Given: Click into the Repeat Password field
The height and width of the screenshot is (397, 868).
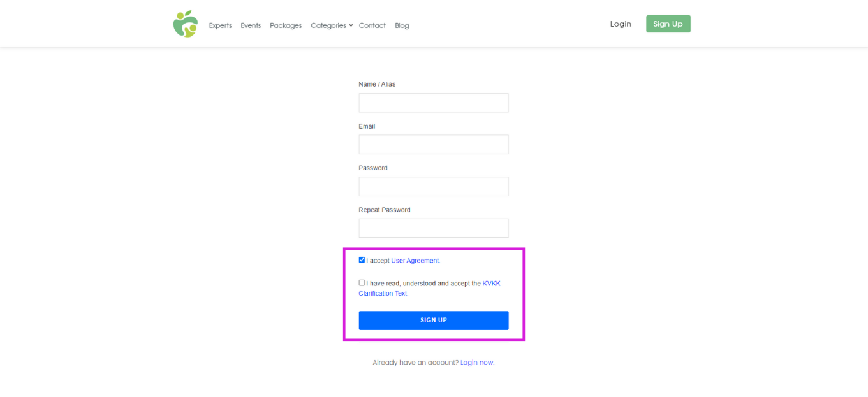Looking at the screenshot, I should pos(434,228).
